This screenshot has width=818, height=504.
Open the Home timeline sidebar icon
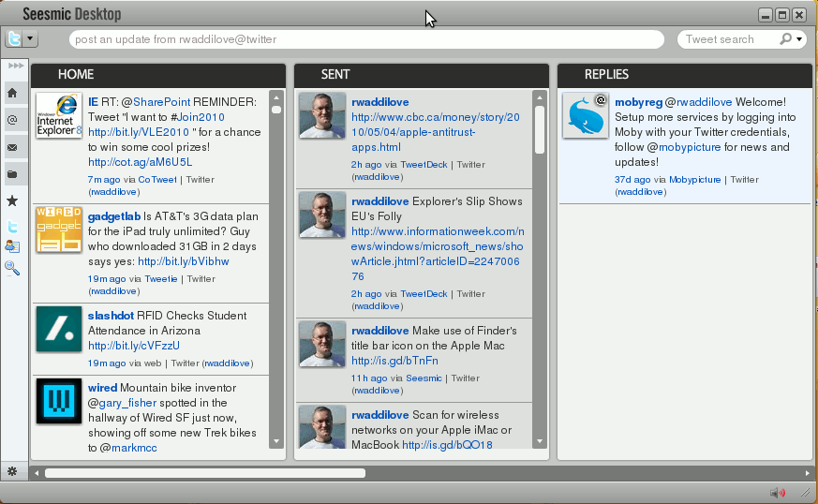(12, 93)
